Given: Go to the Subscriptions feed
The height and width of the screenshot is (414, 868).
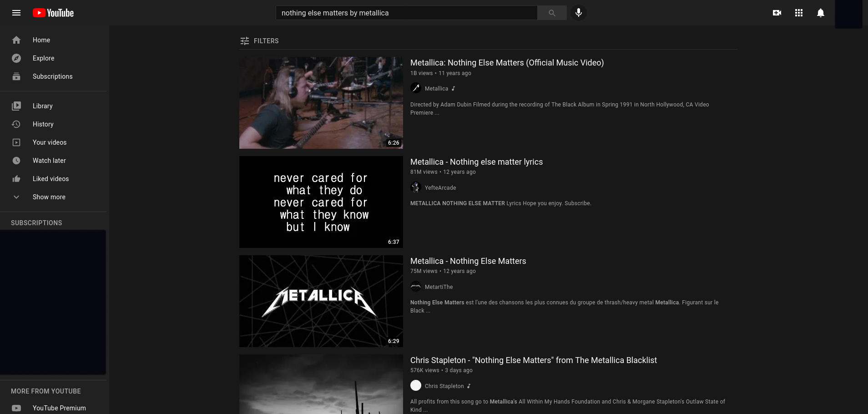Looking at the screenshot, I should click(52, 76).
